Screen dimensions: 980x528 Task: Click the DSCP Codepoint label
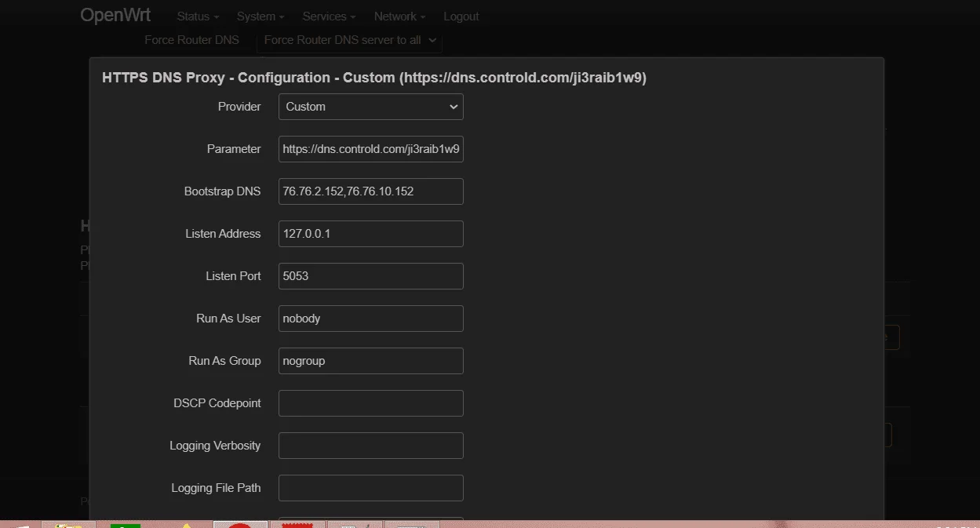coord(217,403)
